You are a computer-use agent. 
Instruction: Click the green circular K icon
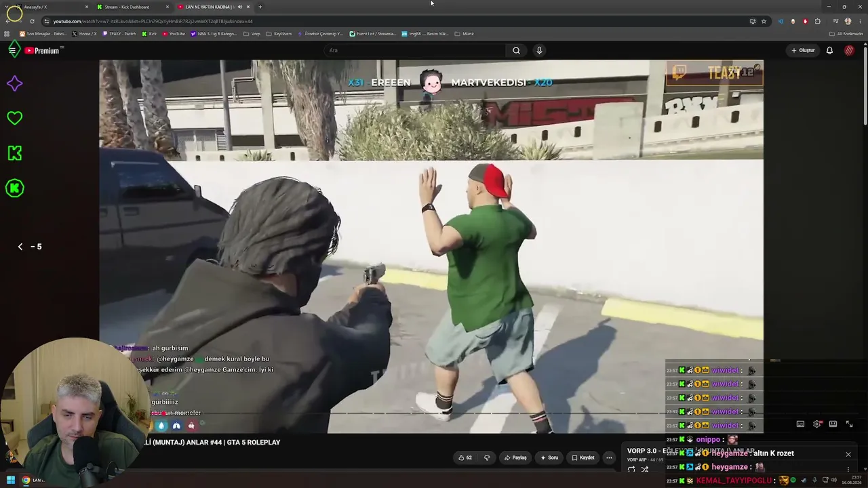(14, 188)
